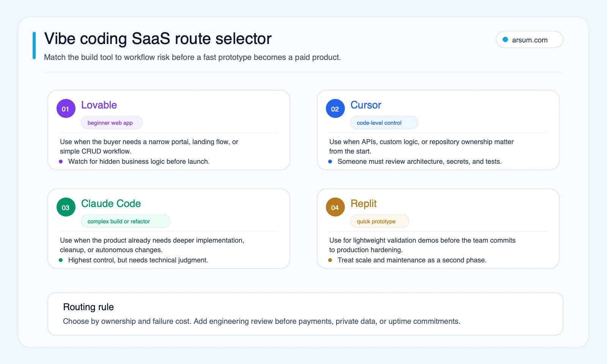The width and height of the screenshot is (607, 364).
Task: Click the Replit card title
Action: [363, 204]
